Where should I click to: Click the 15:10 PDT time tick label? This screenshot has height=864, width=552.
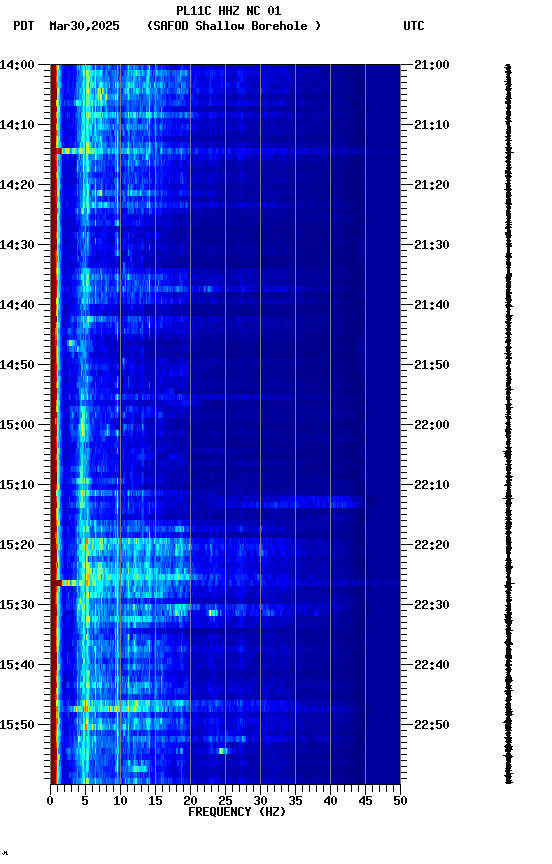tap(17, 485)
